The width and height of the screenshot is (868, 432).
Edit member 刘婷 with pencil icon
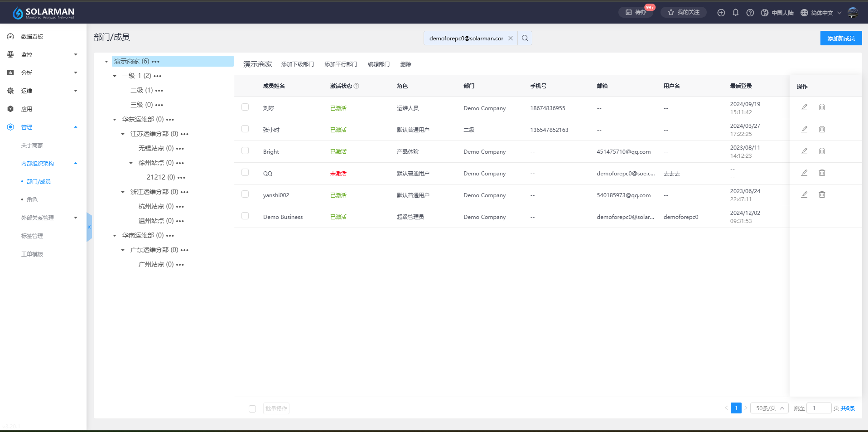pyautogui.click(x=804, y=107)
